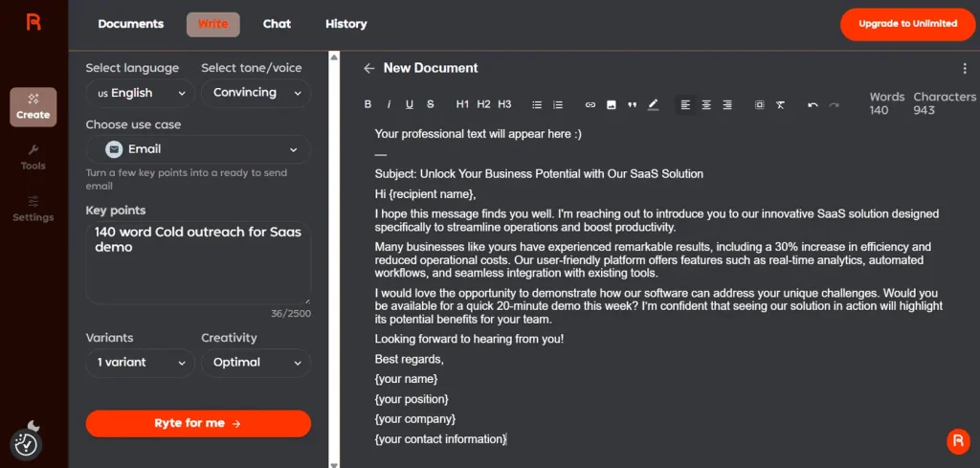The image size is (980, 468).
Task: Click the text highlight color tool
Action: 653,104
